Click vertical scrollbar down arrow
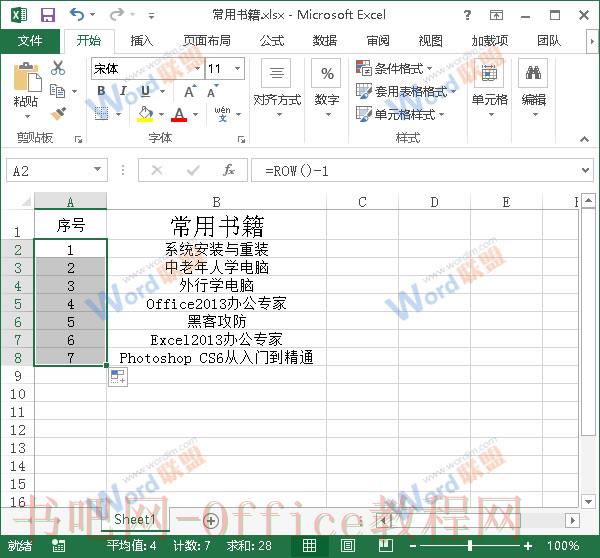The height and width of the screenshot is (558, 600). (588, 500)
